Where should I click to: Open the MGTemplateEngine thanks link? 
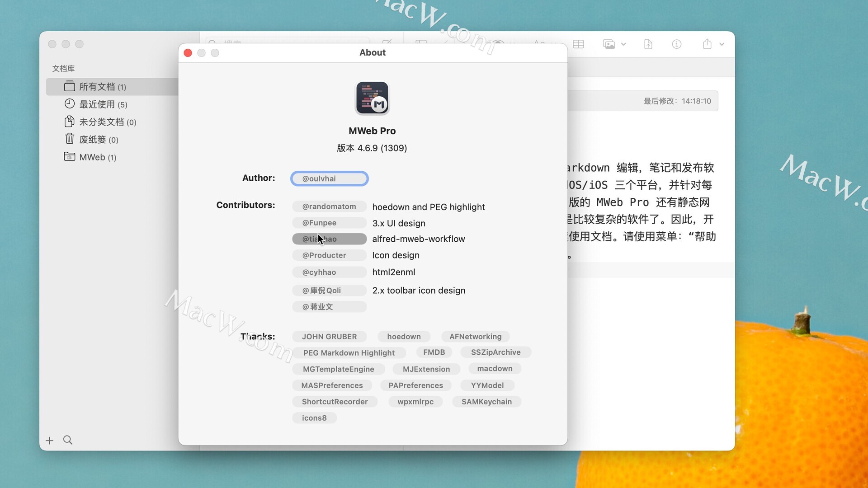tap(339, 369)
